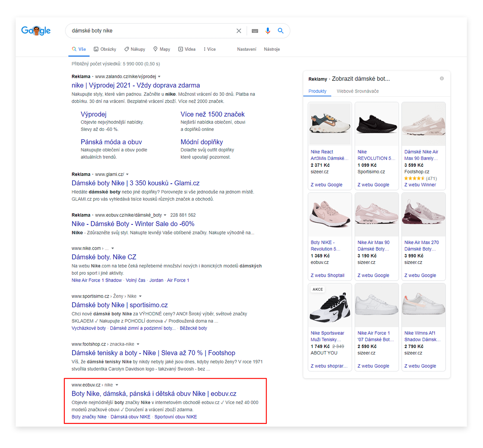Click Nike Air Max 90 Barely thumbnail
The height and width of the screenshot is (448, 483).
pyautogui.click(x=423, y=124)
